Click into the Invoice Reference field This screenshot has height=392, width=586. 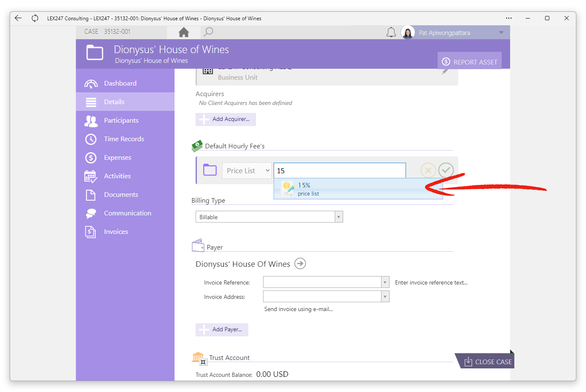click(x=322, y=282)
